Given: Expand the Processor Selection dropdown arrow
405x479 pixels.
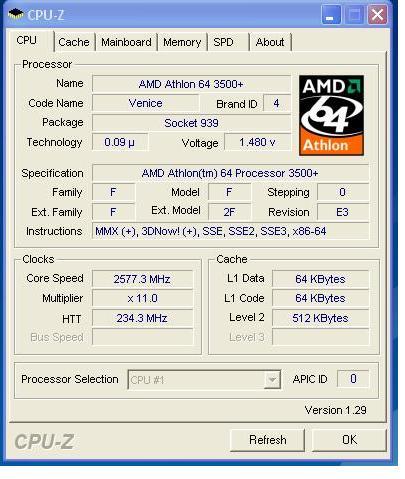Looking at the screenshot, I should 272,380.
